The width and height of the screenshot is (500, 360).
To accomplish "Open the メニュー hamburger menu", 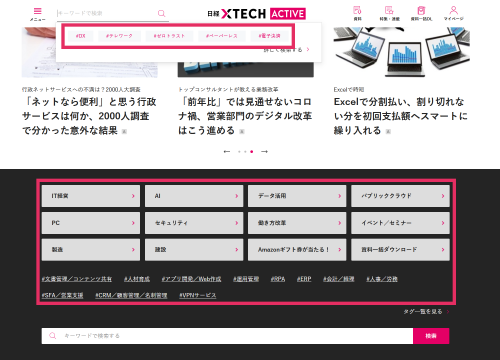I will point(38,14).
